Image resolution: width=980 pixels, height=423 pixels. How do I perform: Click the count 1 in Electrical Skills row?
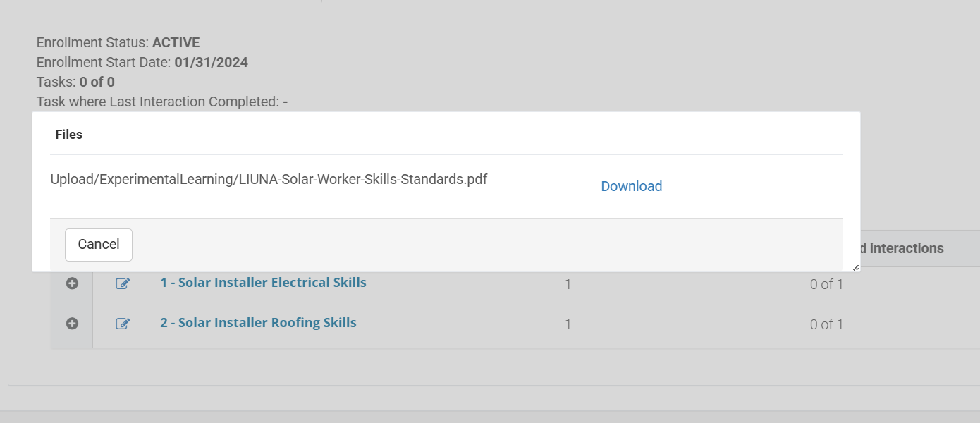pyautogui.click(x=568, y=285)
